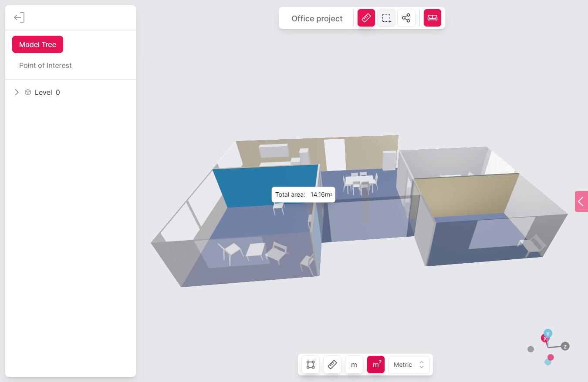Open the share options icon
Screen dimensions: 588x382
pyautogui.click(x=406, y=18)
